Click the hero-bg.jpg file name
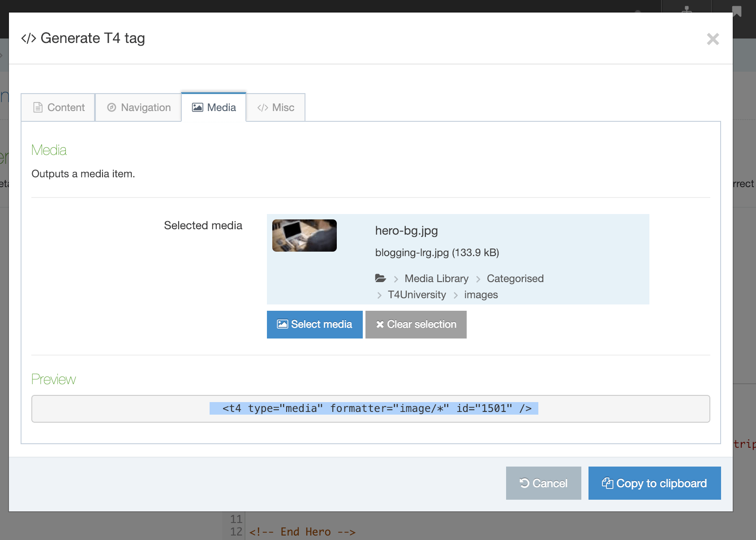Image resolution: width=756 pixels, height=540 pixels. pos(406,231)
